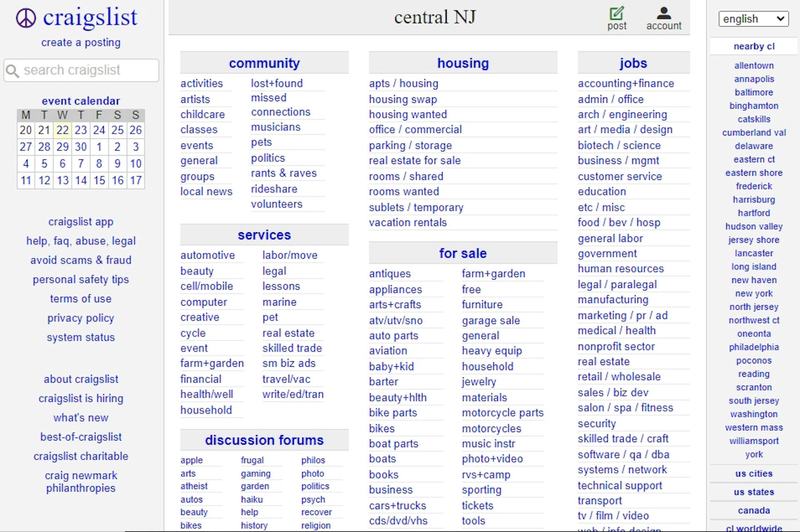Click the apts / housing category button
Image resolution: width=800 pixels, height=532 pixels.
(404, 83)
